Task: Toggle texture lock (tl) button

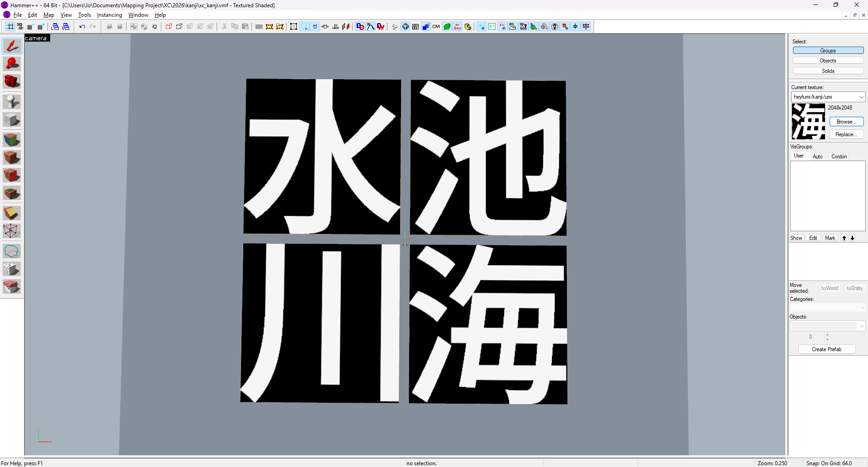Action: pos(315,27)
